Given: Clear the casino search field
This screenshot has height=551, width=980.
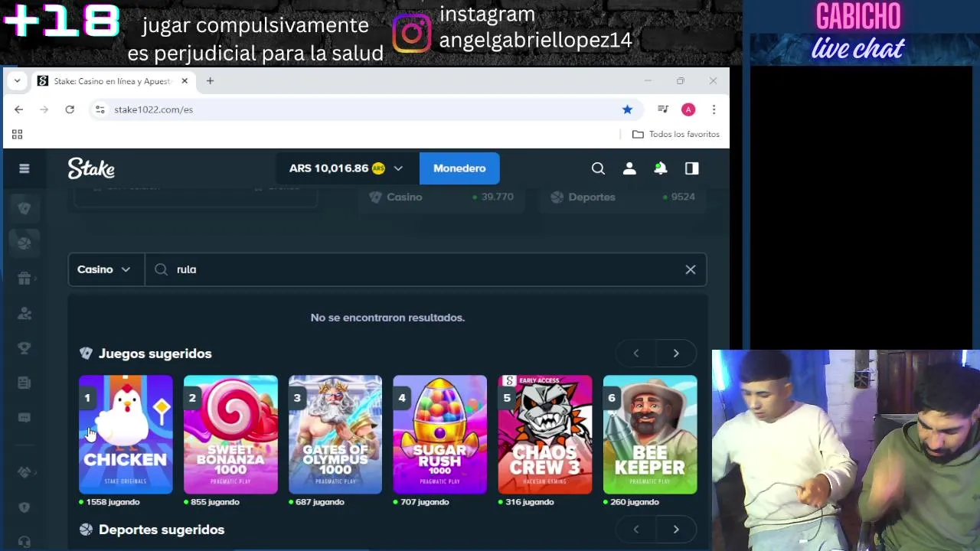Looking at the screenshot, I should pyautogui.click(x=691, y=269).
